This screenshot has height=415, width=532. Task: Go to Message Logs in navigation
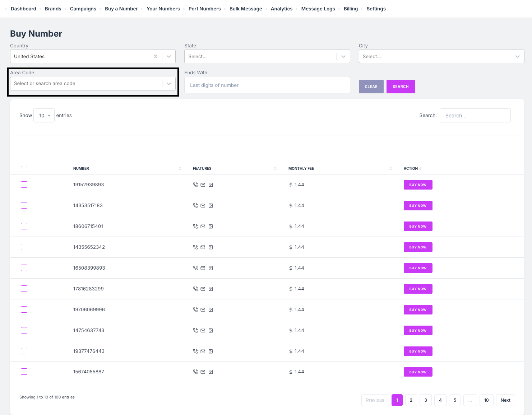318,9
